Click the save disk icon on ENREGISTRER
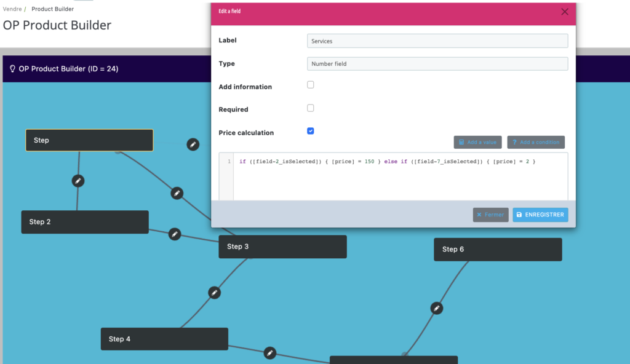The image size is (630, 364). coord(519,215)
